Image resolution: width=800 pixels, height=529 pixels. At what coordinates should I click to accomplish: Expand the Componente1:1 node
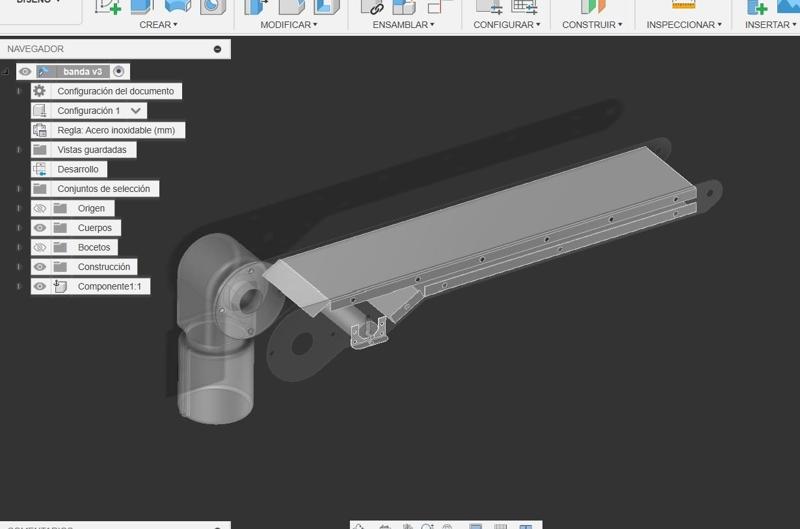click(19, 287)
